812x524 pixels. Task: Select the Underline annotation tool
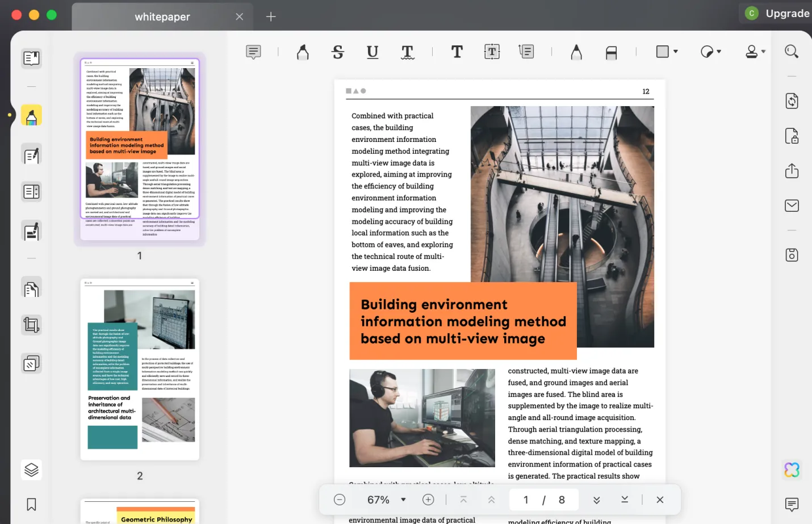pos(372,52)
